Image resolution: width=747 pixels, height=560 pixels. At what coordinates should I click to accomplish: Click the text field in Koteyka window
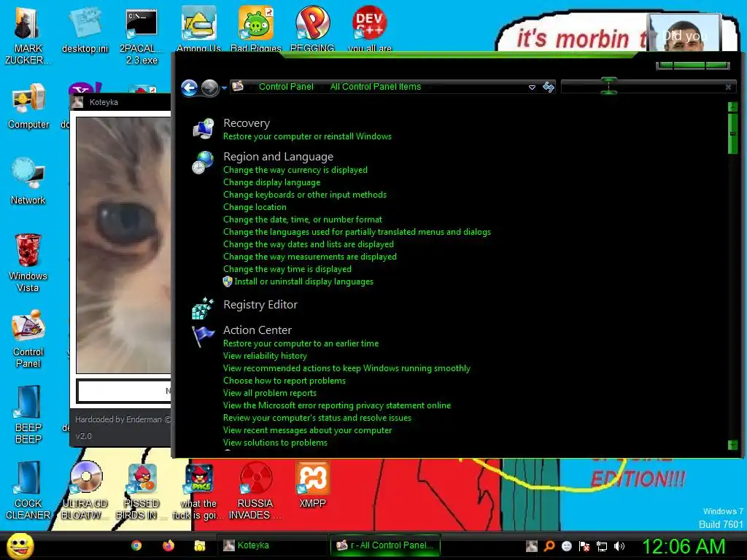124,391
